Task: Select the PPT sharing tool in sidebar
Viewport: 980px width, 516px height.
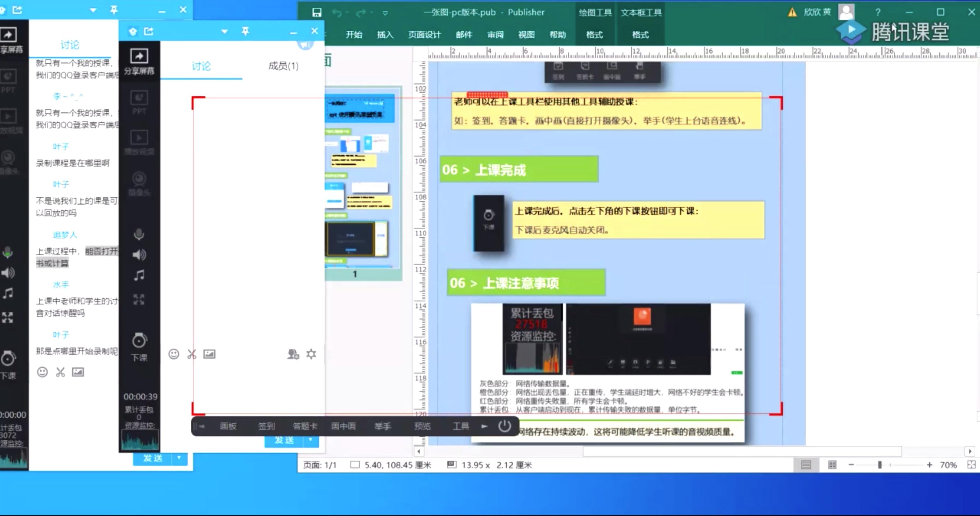Action: [139, 103]
